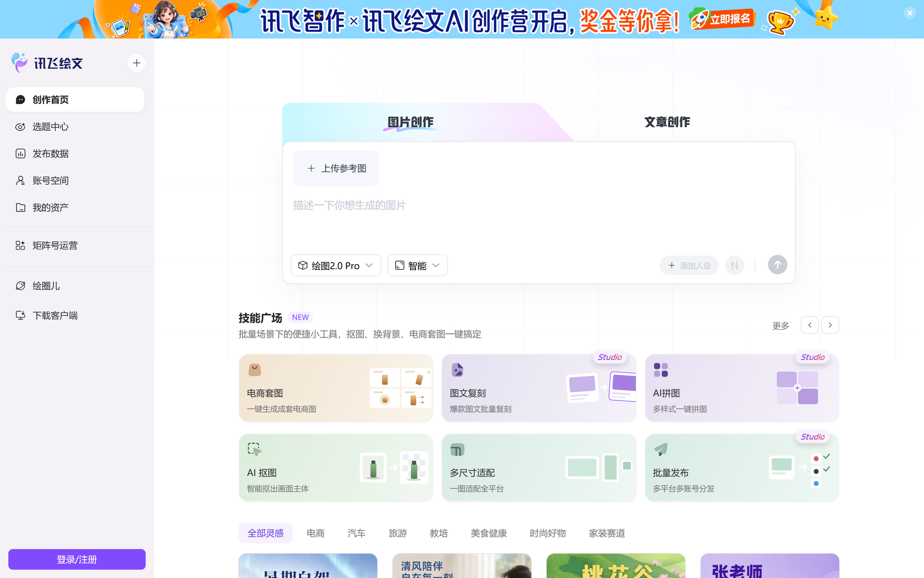924x578 pixels.
Task: Select 美食健康 inspiration tab
Action: [x=489, y=533]
